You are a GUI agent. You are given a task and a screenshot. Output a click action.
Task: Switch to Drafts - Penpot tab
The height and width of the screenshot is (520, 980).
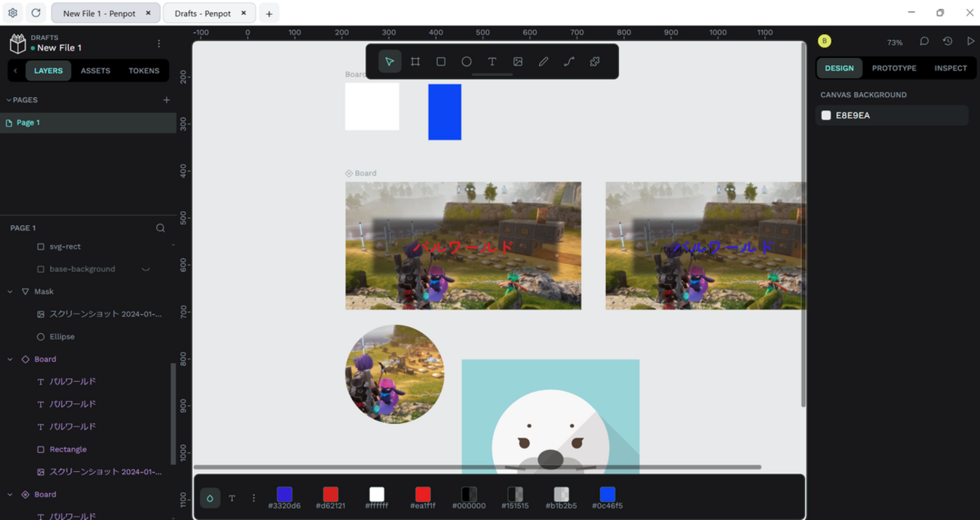[x=203, y=14]
